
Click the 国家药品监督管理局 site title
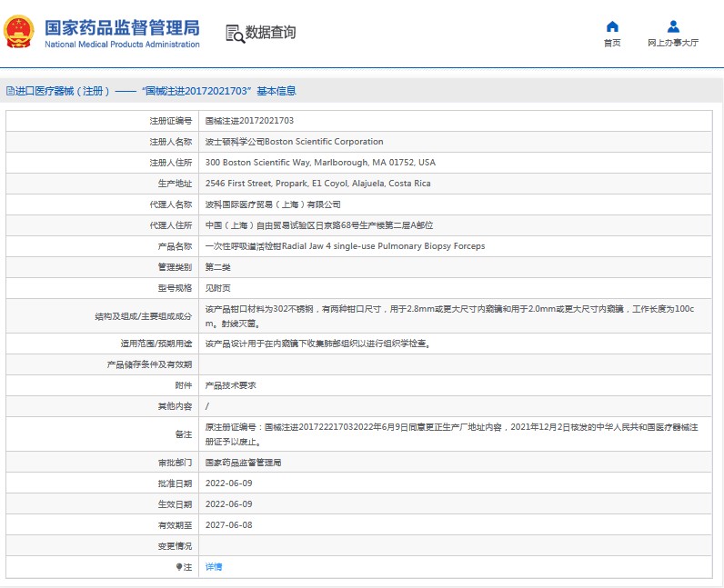(122, 26)
